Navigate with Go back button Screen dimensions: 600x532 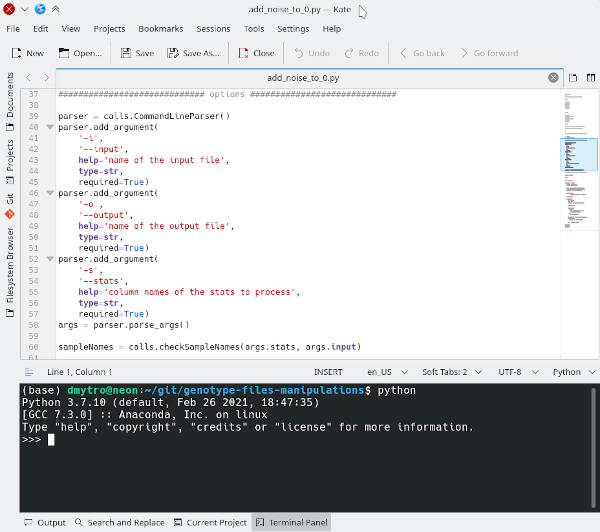pos(422,53)
